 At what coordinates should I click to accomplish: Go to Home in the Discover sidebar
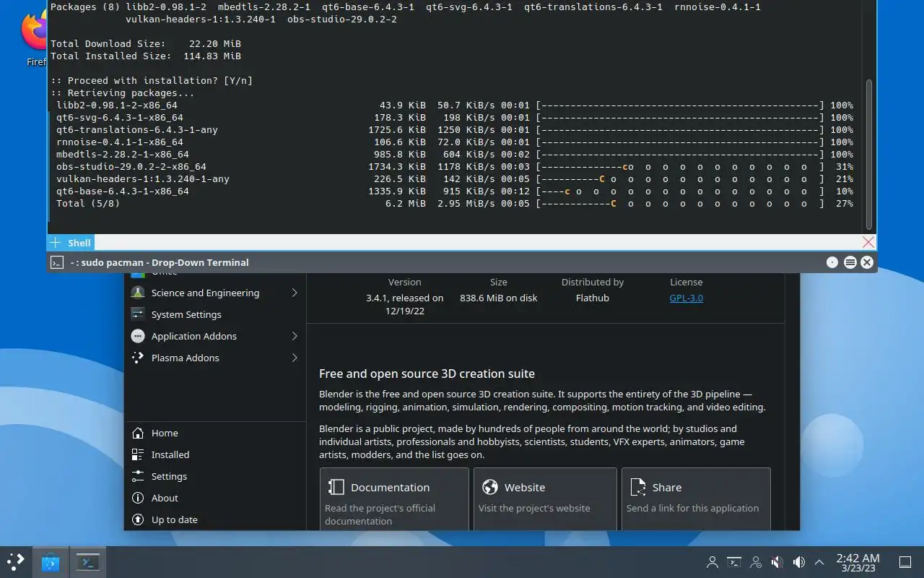215,433
